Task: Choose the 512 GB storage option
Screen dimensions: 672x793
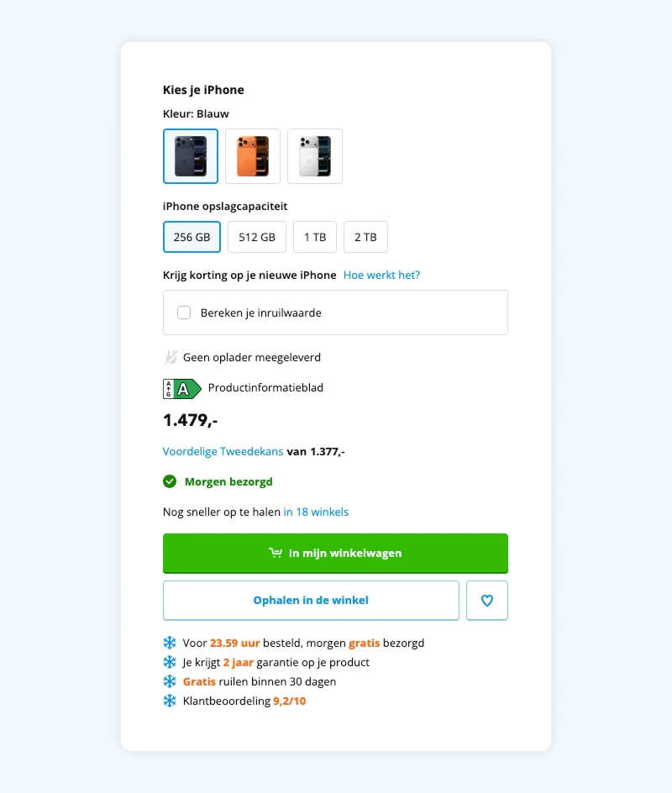Action: point(257,237)
